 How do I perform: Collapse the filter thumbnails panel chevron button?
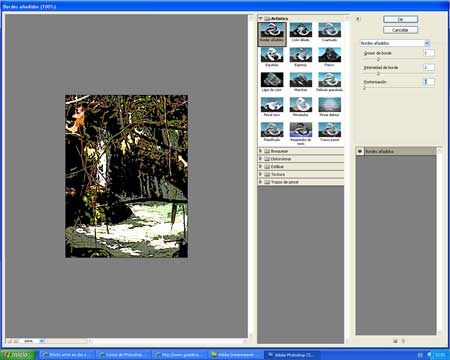pos(357,19)
